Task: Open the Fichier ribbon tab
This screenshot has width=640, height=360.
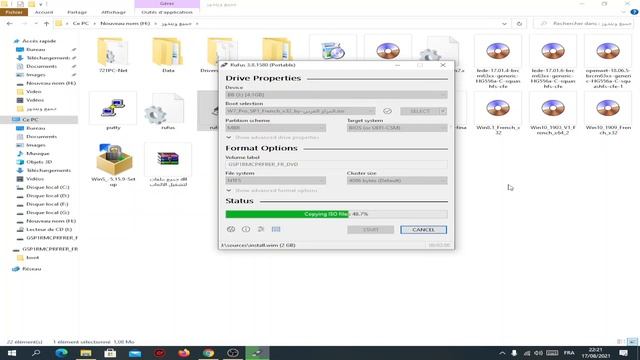Action: point(14,12)
